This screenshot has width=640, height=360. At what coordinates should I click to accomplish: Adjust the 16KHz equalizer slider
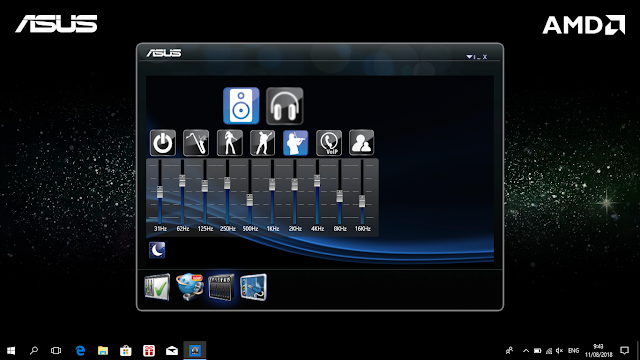tap(362, 201)
